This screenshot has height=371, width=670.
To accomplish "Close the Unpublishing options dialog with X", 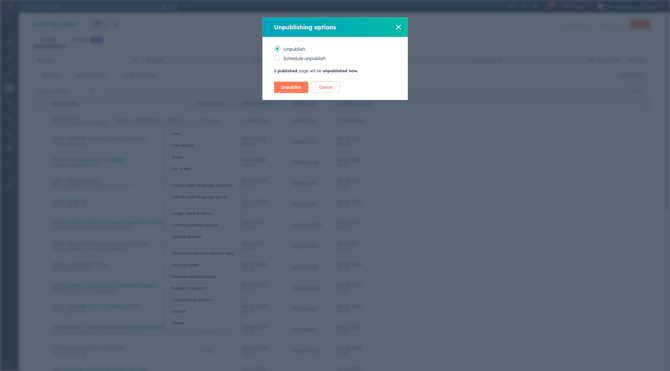I will (x=398, y=27).
